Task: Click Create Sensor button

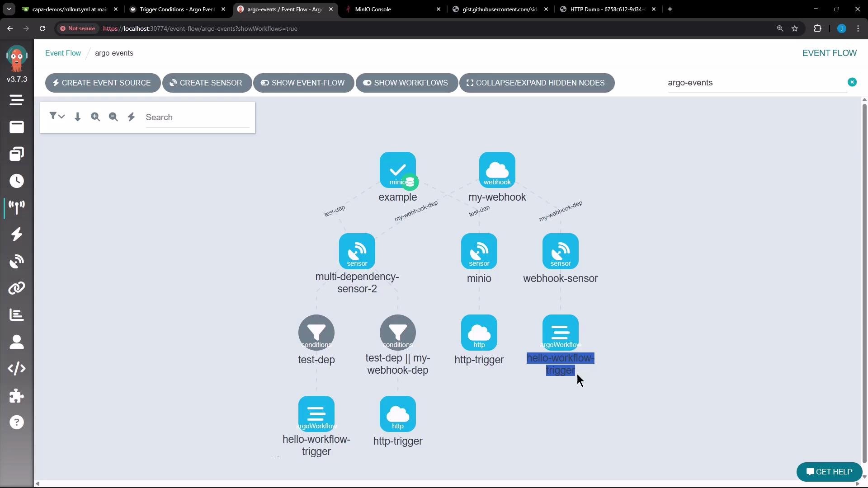Action: pyautogui.click(x=207, y=83)
